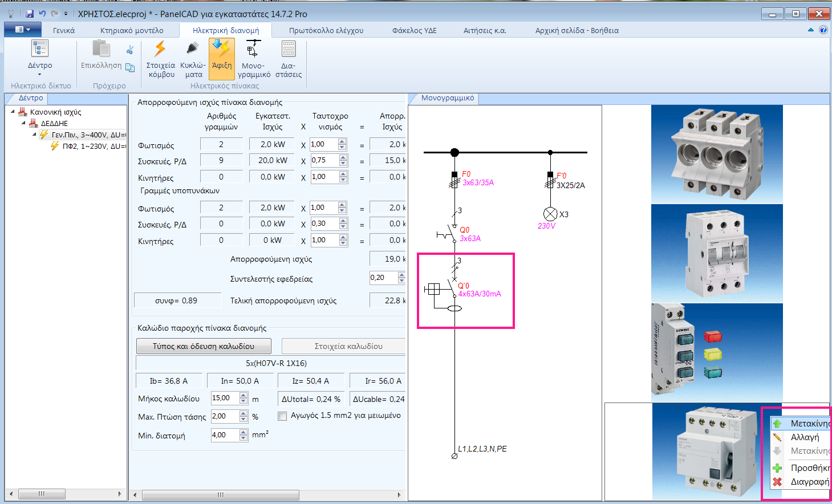Choose Διαγραφή from the context menu
The image size is (832, 504).
tap(809, 482)
